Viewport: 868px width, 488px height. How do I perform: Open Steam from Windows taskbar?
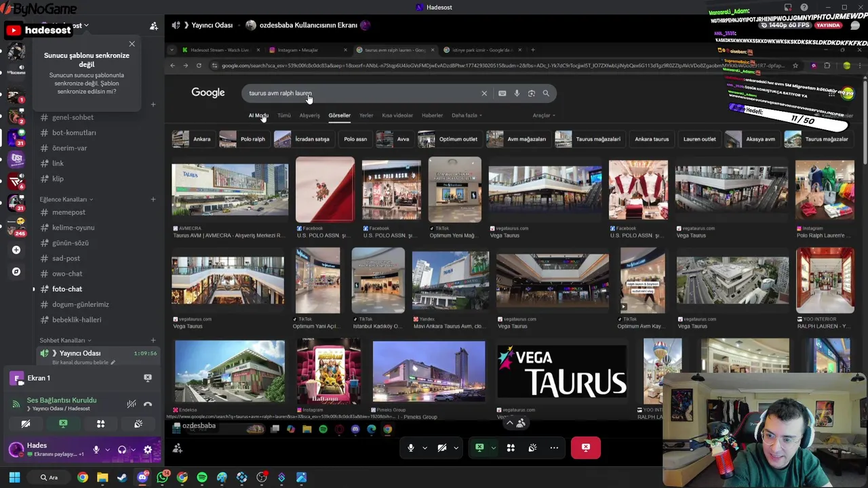(122, 478)
